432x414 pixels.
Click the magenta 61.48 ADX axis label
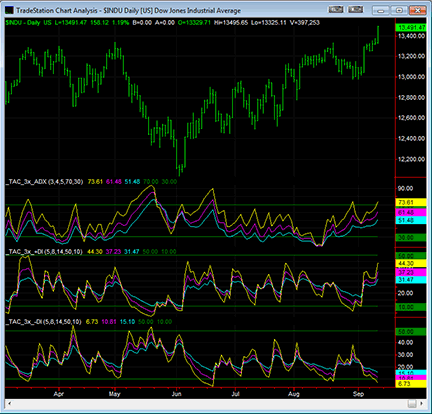[x=411, y=212]
